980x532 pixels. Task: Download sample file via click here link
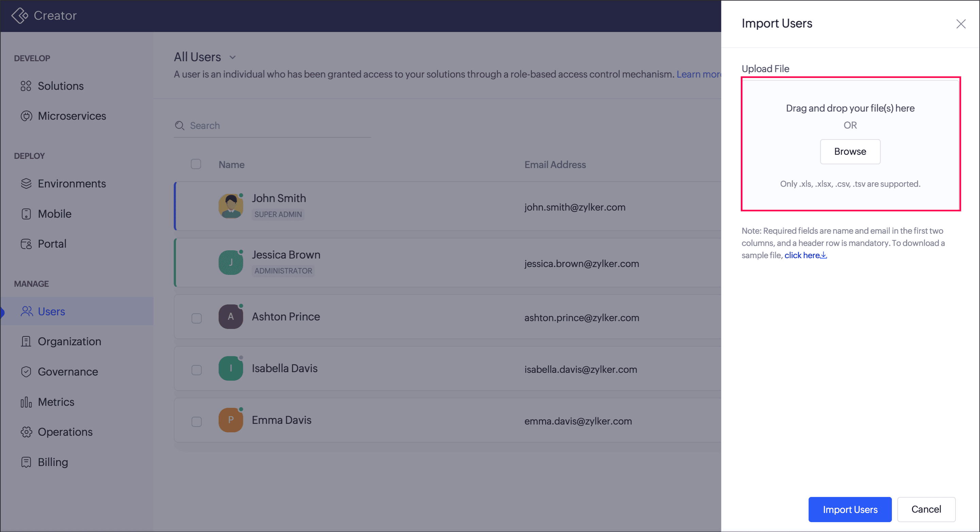pyautogui.click(x=805, y=255)
